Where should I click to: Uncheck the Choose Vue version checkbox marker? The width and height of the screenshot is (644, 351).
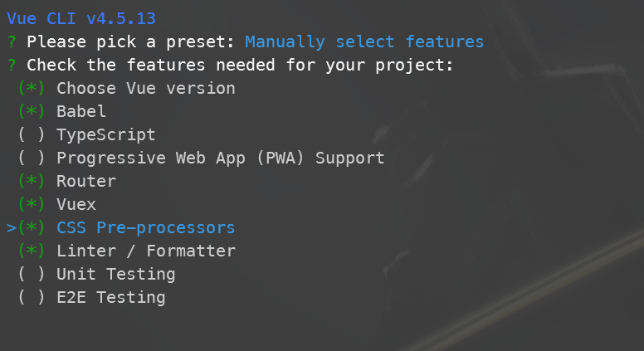[32, 88]
